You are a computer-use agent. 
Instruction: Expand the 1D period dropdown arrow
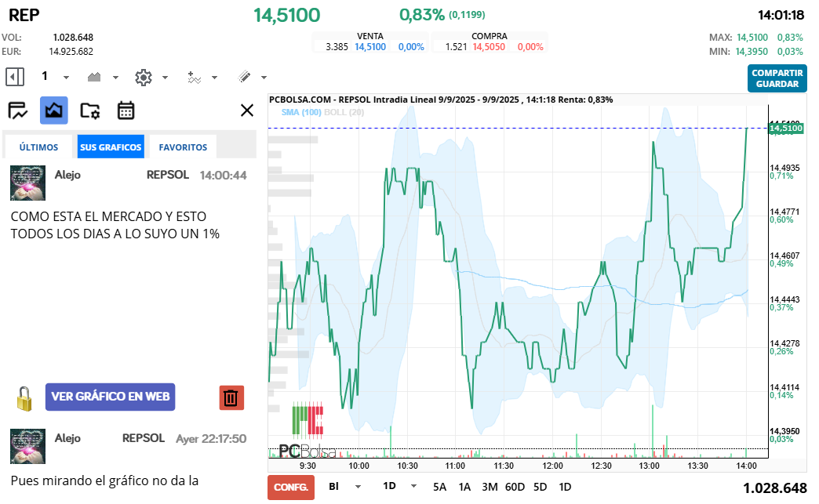(x=413, y=486)
